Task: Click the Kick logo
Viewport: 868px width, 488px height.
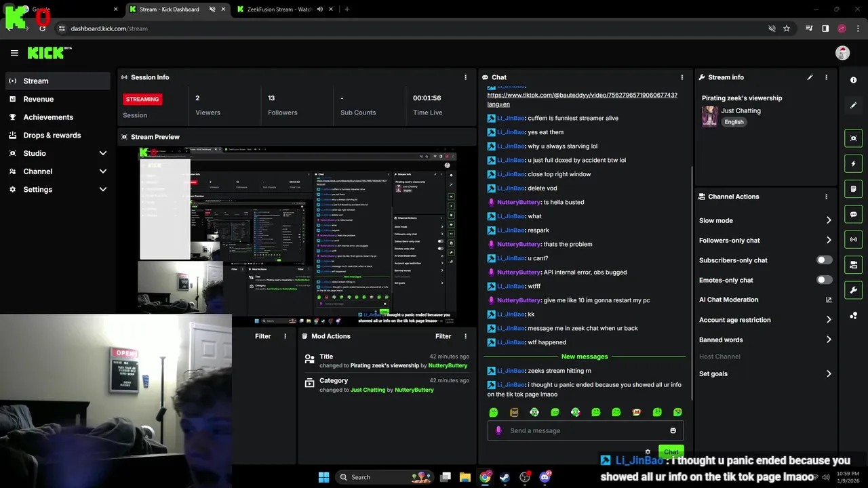Action: tap(49, 53)
